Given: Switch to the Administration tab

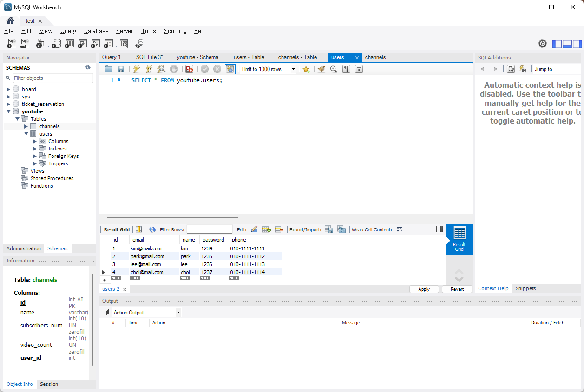Looking at the screenshot, I should tap(24, 248).
